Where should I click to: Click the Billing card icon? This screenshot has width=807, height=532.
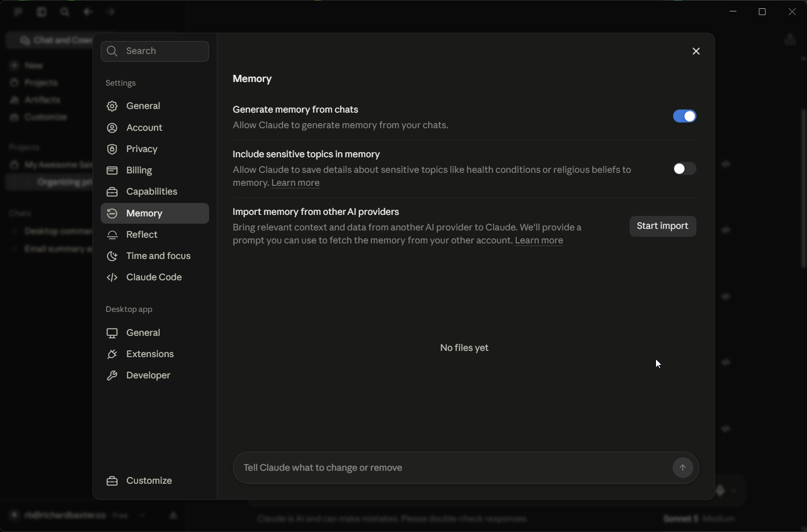pyautogui.click(x=112, y=170)
